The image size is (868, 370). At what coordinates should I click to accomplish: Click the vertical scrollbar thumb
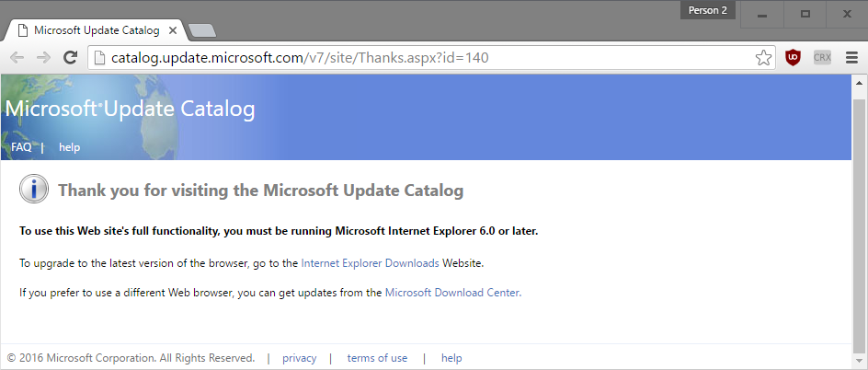coord(860,225)
